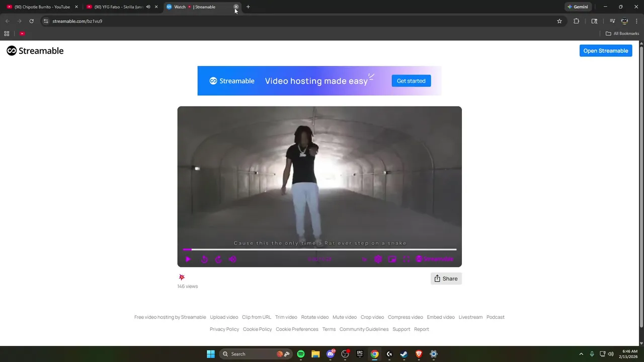Enter fullscreen video mode
The width and height of the screenshot is (644, 362).
406,259
